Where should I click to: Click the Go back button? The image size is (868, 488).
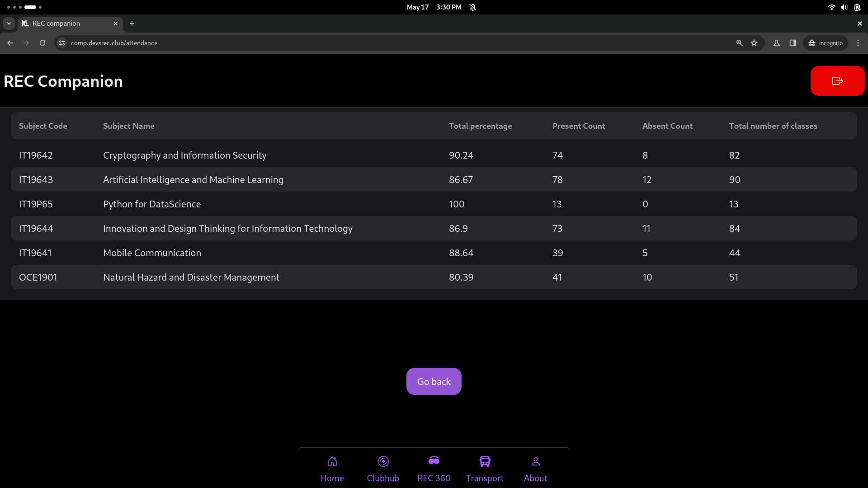coord(434,381)
